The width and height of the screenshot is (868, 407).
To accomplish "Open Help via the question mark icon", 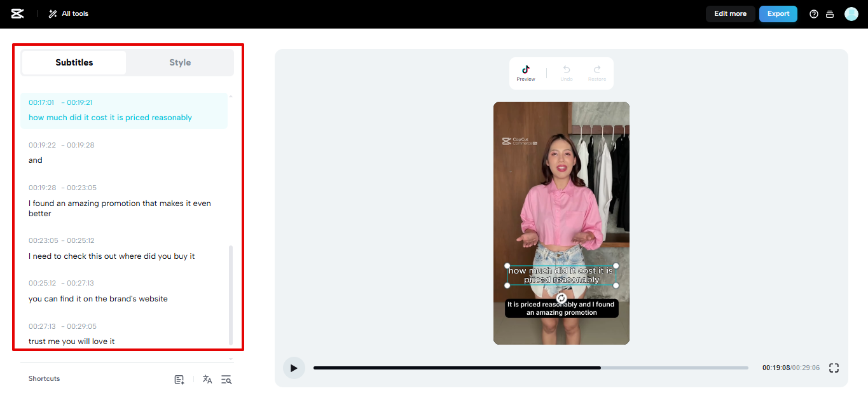I will (814, 13).
